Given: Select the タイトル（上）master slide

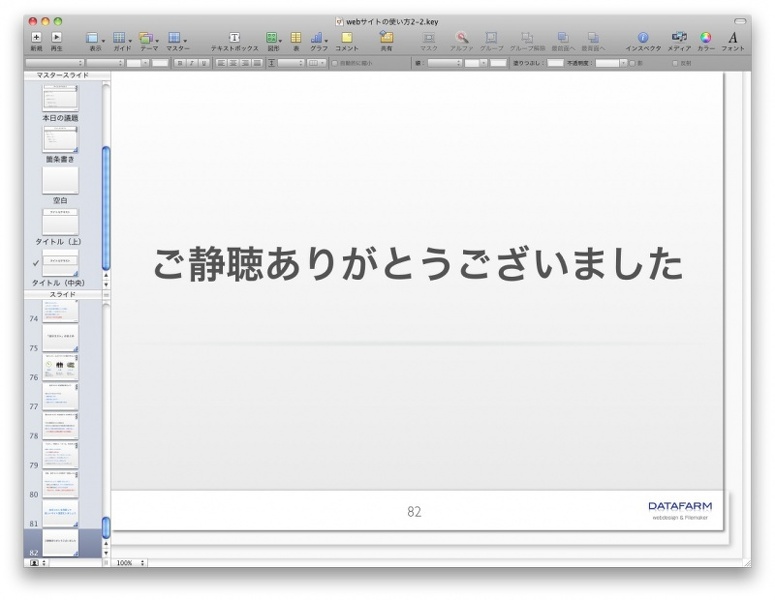Looking at the screenshot, I should 60,221.
